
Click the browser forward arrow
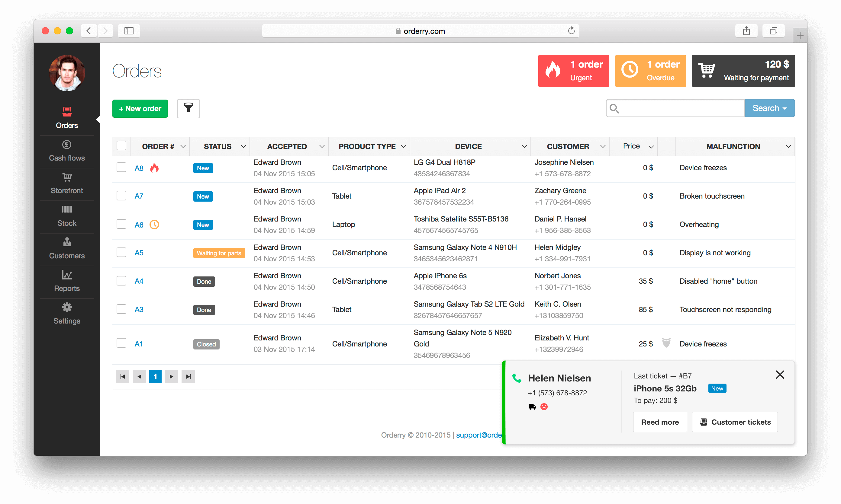[105, 31]
